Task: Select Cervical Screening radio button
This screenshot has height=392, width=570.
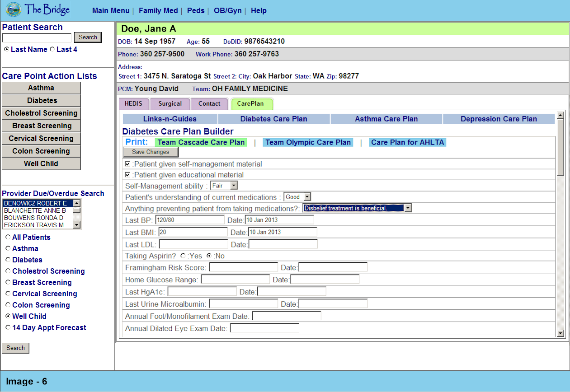Action: point(8,294)
